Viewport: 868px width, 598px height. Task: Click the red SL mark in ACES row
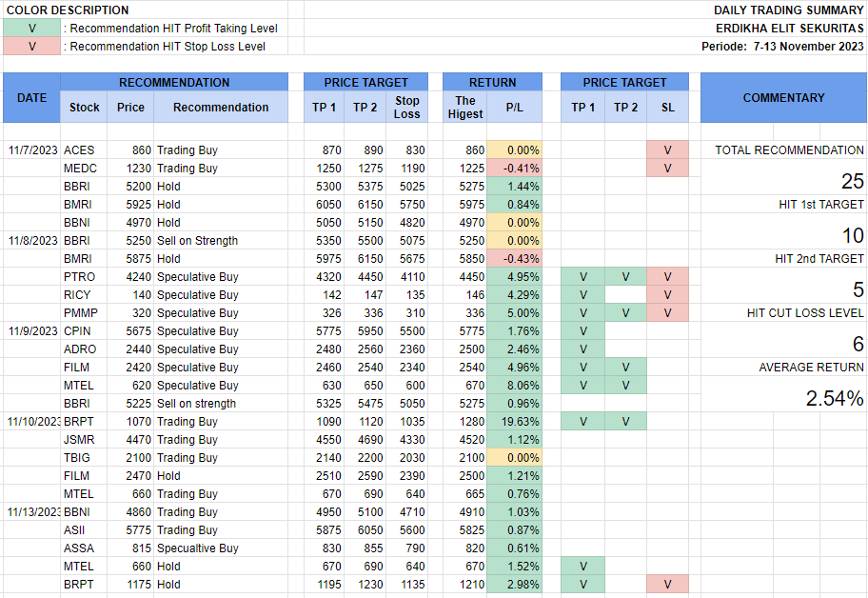click(667, 150)
